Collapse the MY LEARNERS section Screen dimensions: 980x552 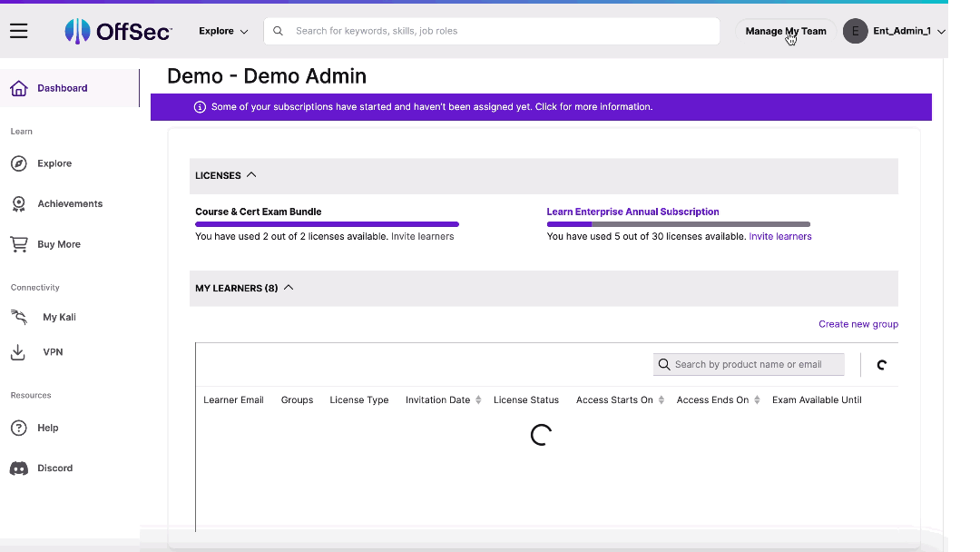tap(288, 287)
